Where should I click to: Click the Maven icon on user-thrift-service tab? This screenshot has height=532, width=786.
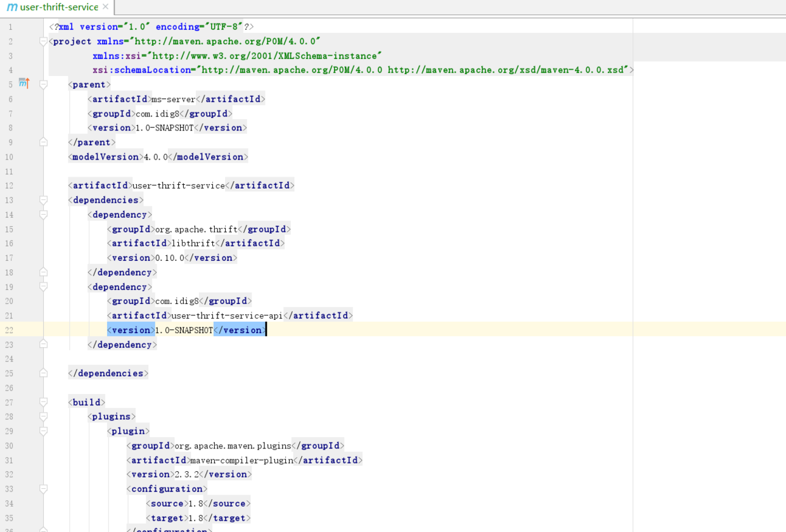11,7
